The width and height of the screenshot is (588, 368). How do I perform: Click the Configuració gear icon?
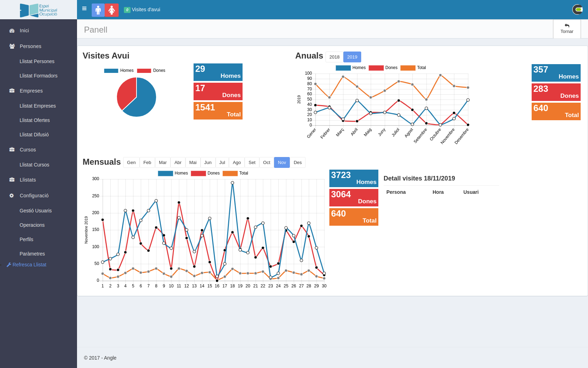[x=12, y=196]
